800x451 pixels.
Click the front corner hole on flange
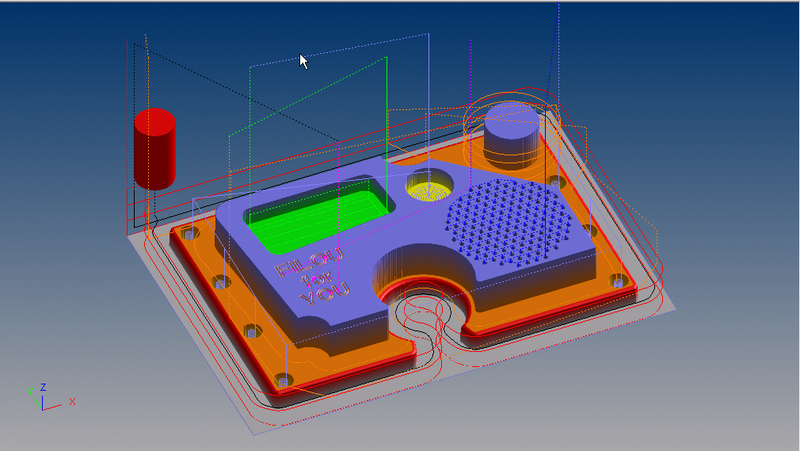[281, 381]
